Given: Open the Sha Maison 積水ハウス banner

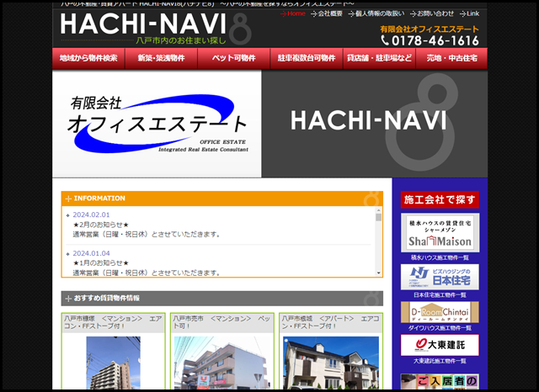Looking at the screenshot, I should pyautogui.click(x=440, y=233).
